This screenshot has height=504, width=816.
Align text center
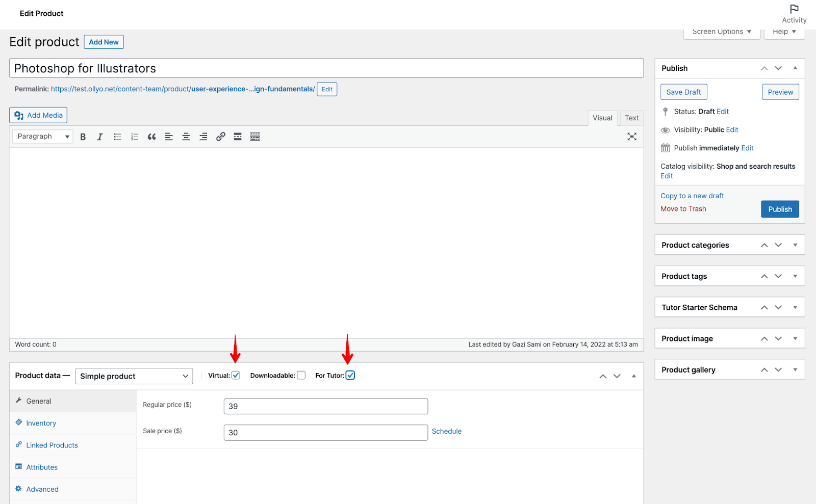[x=186, y=137]
